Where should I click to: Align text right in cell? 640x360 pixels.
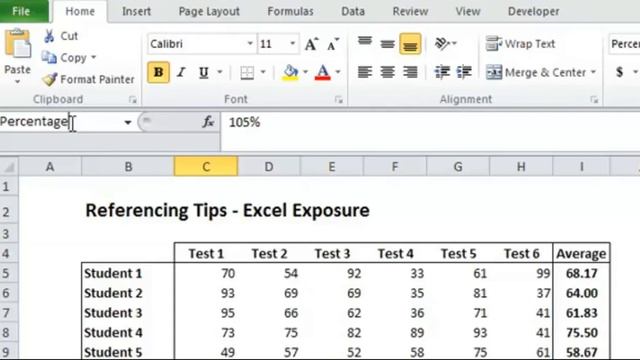410,72
